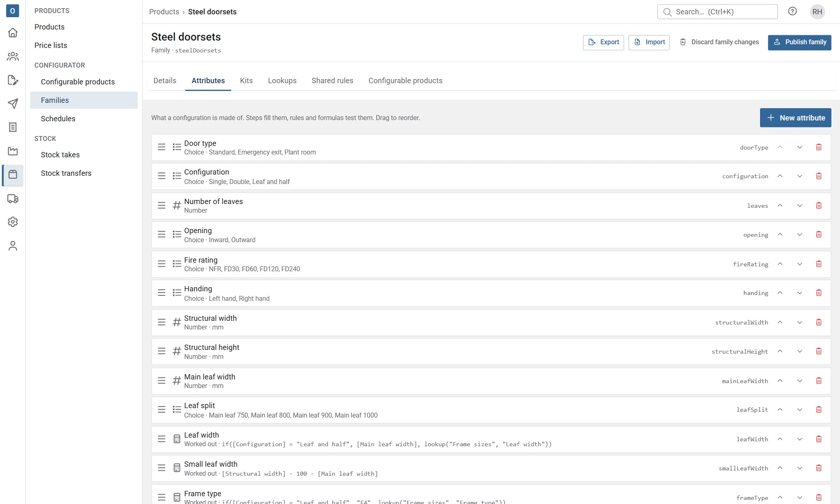Viewport: 840px width, 504px height.
Task: Move Leaf width attribute down
Action: (799, 439)
